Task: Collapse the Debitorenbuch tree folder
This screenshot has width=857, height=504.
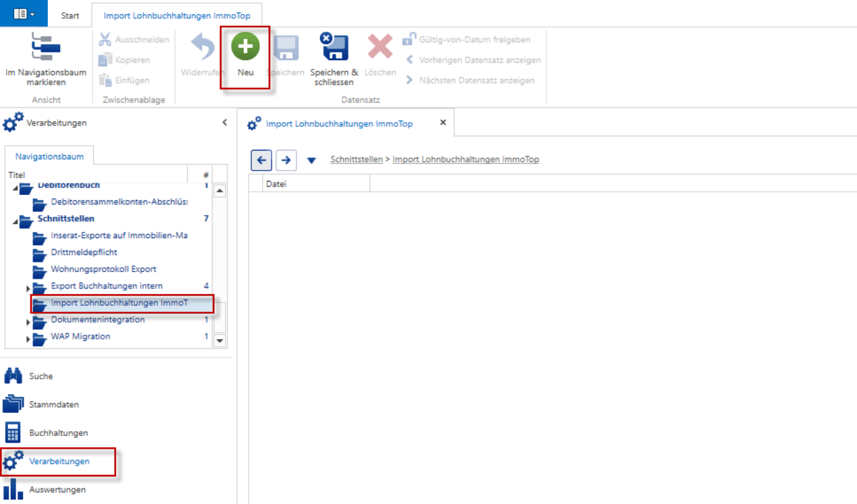Action: (x=15, y=188)
